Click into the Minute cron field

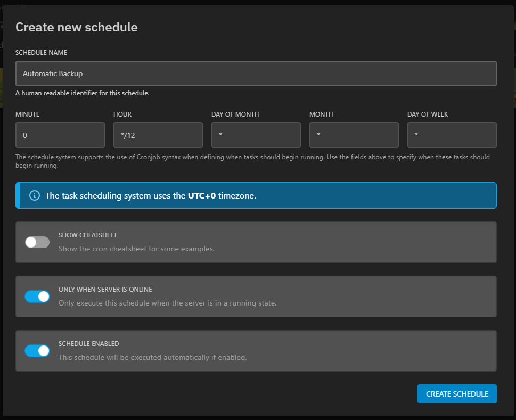[x=60, y=135]
